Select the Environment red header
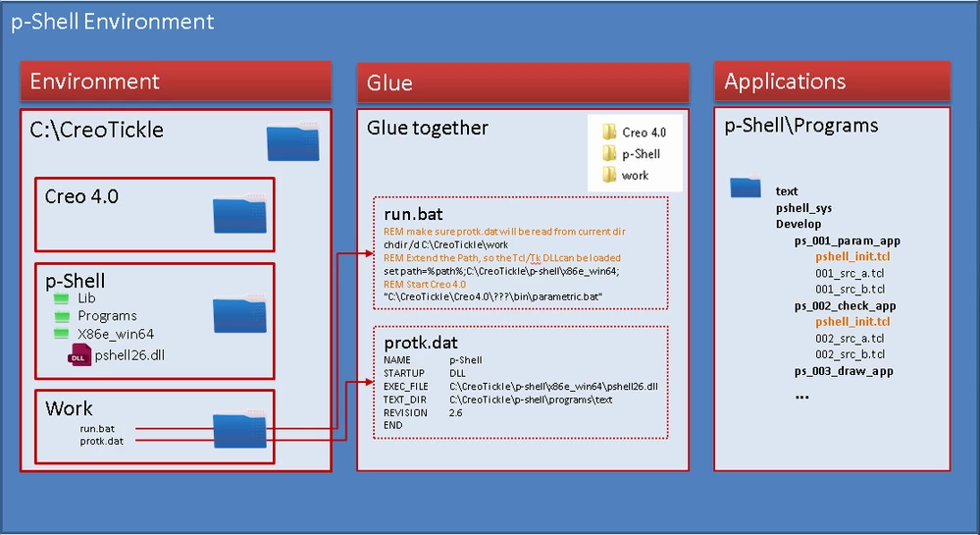 coord(176,81)
